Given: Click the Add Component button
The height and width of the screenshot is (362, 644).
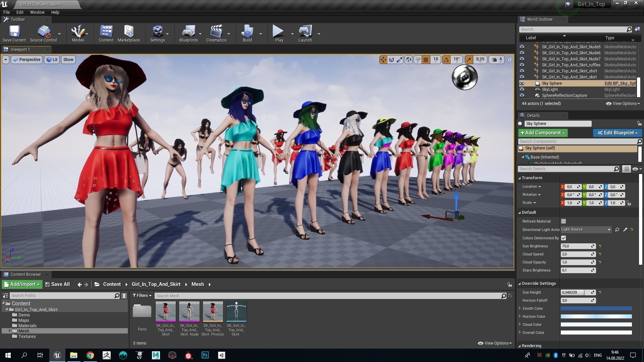Looking at the screenshot, I should click(x=542, y=133).
